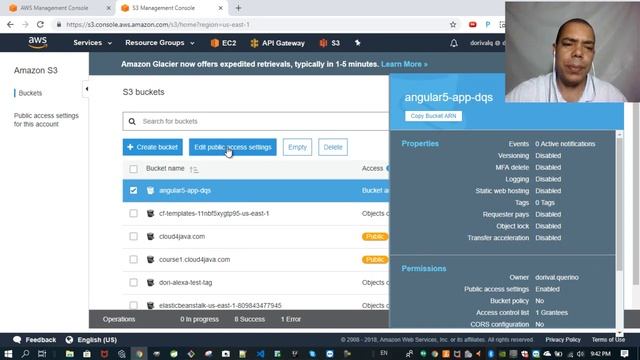Screen dimensions: 640x360
Task: Go forward with the browser forward arrow
Action: [25, 24]
